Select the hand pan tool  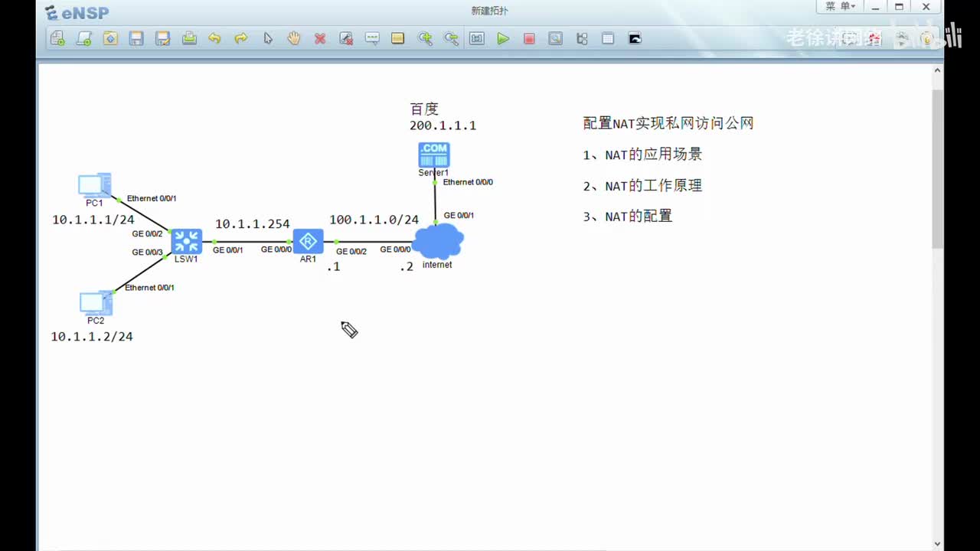tap(294, 38)
